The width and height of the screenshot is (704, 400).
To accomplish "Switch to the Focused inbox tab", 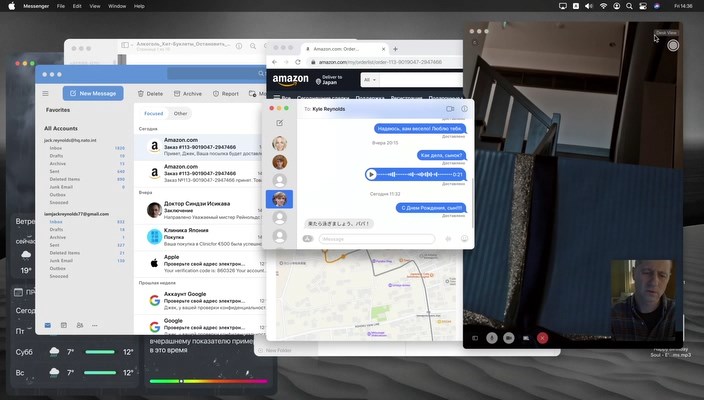I will (x=154, y=114).
